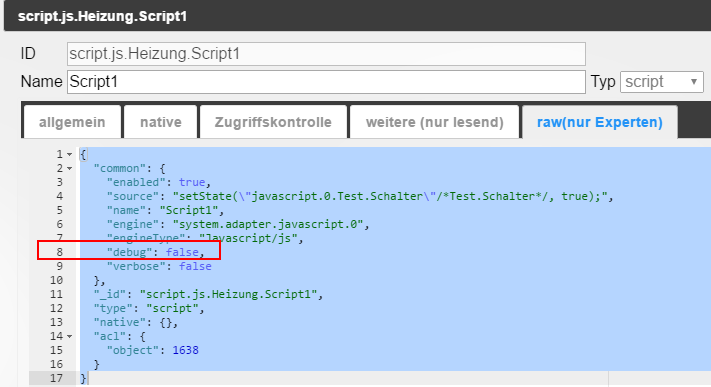Collapse the root object at line 1
The height and width of the screenshot is (387, 711).
[x=69, y=155]
